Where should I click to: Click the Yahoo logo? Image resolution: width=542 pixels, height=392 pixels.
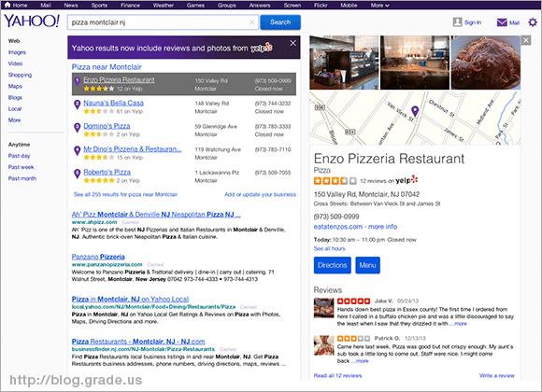pos(32,21)
